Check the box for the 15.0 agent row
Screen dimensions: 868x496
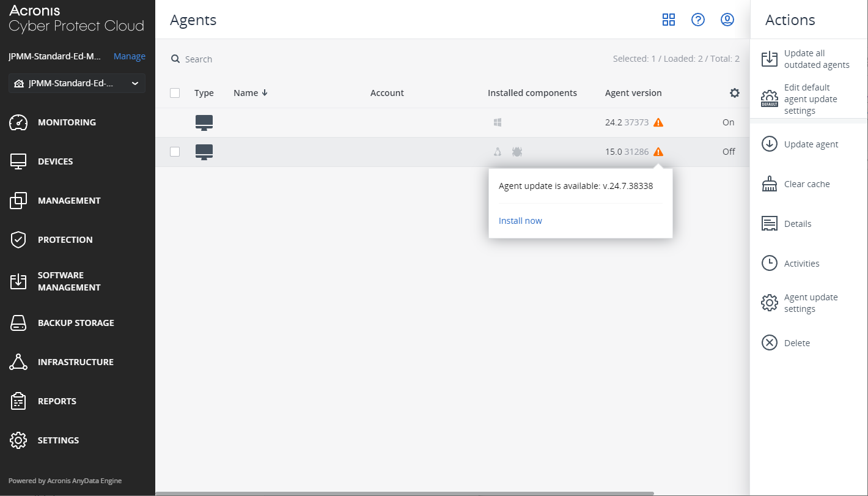(175, 151)
